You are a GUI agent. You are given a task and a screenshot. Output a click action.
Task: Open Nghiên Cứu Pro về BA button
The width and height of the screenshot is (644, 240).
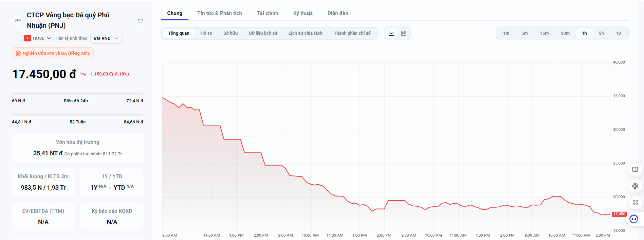53,53
